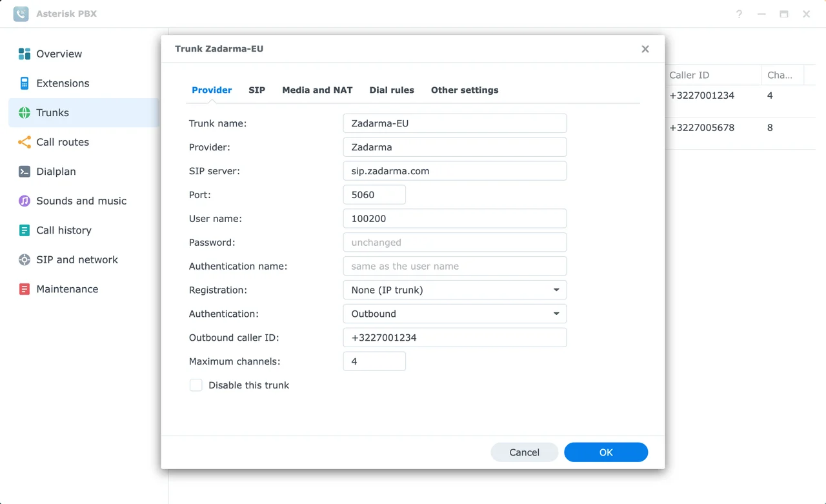The width and height of the screenshot is (826, 504).
Task: Open the Other settings tab
Action: click(x=465, y=90)
